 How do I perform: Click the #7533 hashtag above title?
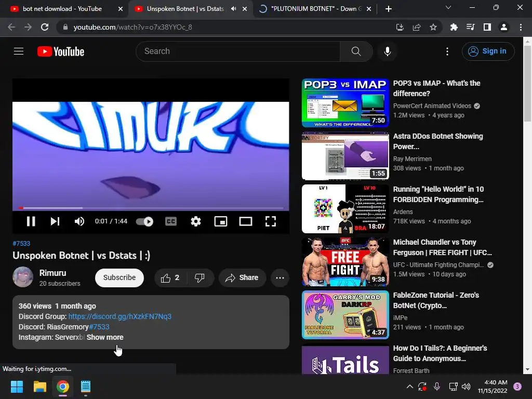[x=21, y=243]
